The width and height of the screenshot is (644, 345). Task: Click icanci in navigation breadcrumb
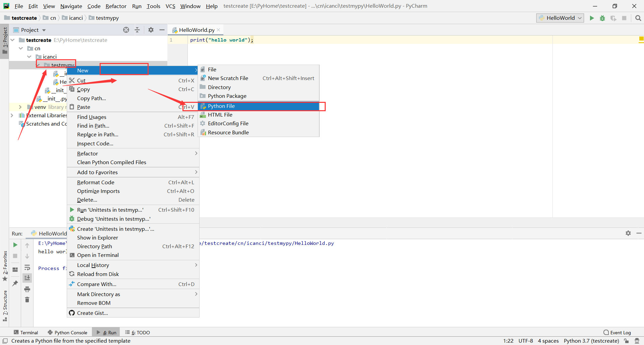click(72, 18)
